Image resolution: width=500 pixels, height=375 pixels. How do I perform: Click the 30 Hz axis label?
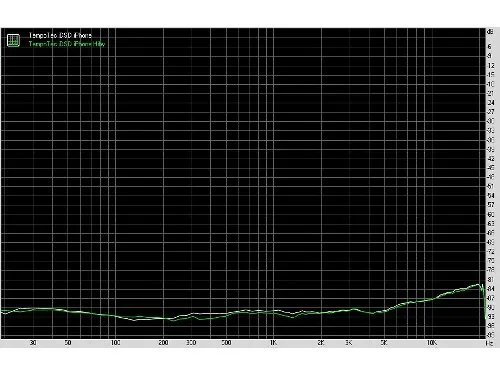(33, 343)
